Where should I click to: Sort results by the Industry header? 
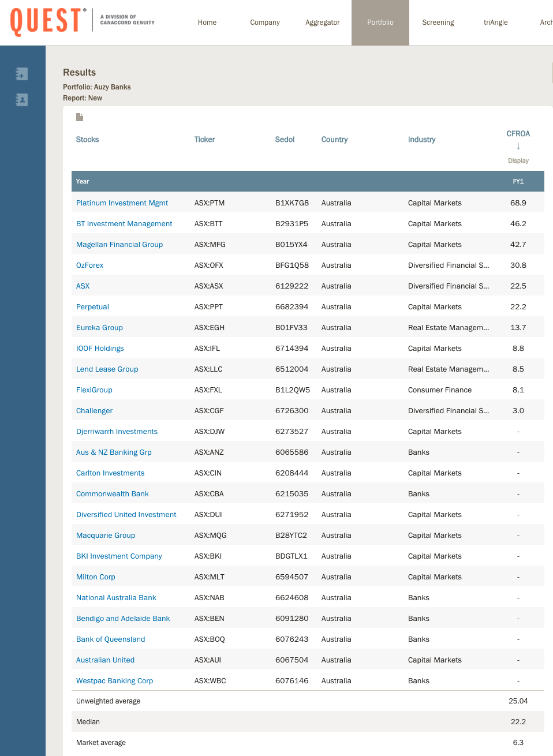[x=421, y=140]
